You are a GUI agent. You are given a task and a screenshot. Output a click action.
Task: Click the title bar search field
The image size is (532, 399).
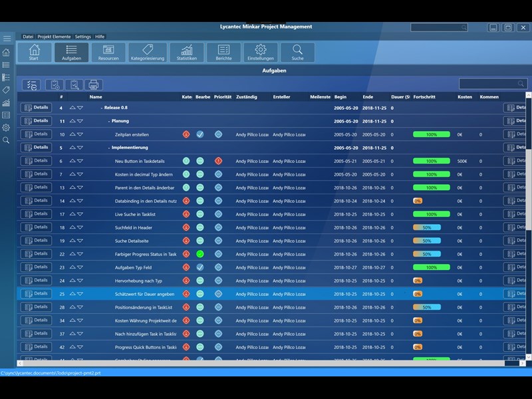[x=439, y=27]
